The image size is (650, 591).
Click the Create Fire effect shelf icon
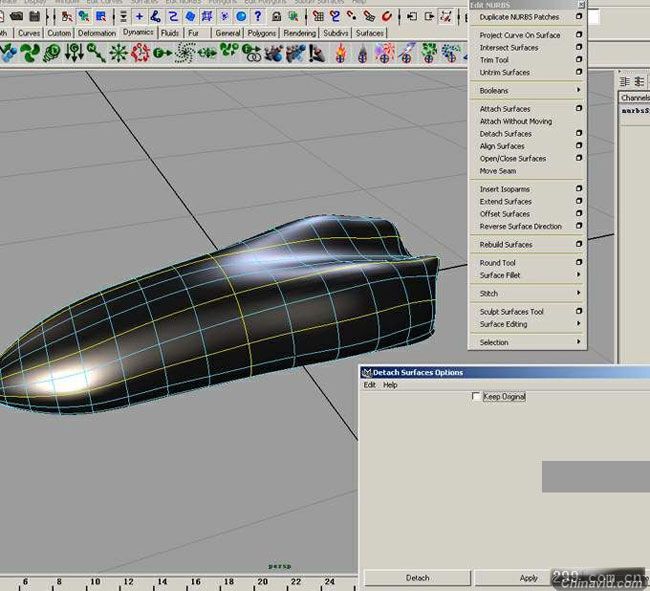click(340, 53)
